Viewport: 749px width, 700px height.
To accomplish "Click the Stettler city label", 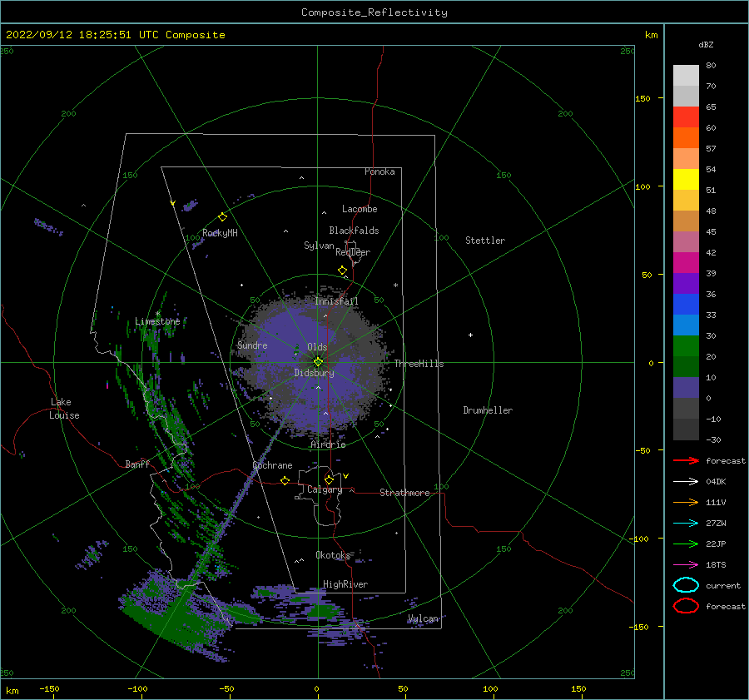I will click(485, 241).
